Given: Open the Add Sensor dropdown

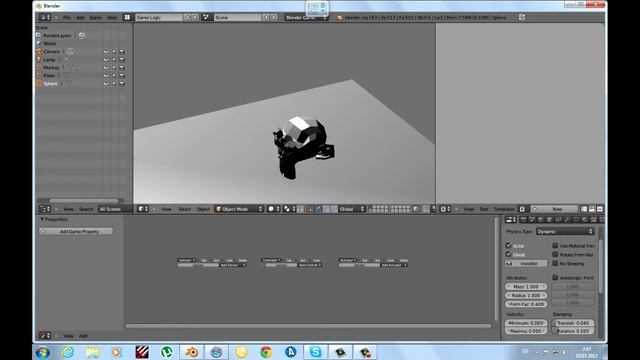Looking at the screenshot, I should point(232,265).
